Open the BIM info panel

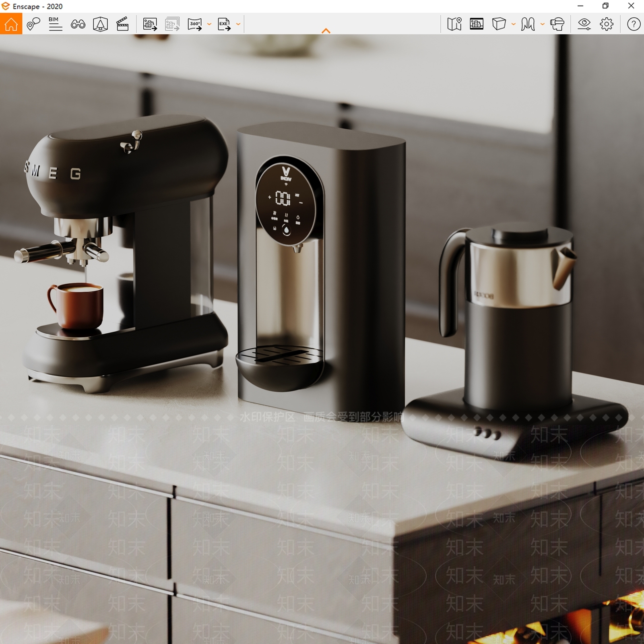coord(55,24)
